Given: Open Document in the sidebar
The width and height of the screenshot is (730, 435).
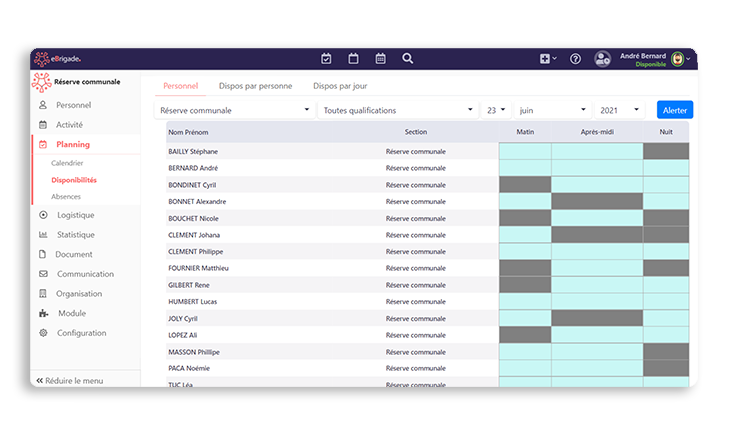Looking at the screenshot, I should [x=74, y=254].
